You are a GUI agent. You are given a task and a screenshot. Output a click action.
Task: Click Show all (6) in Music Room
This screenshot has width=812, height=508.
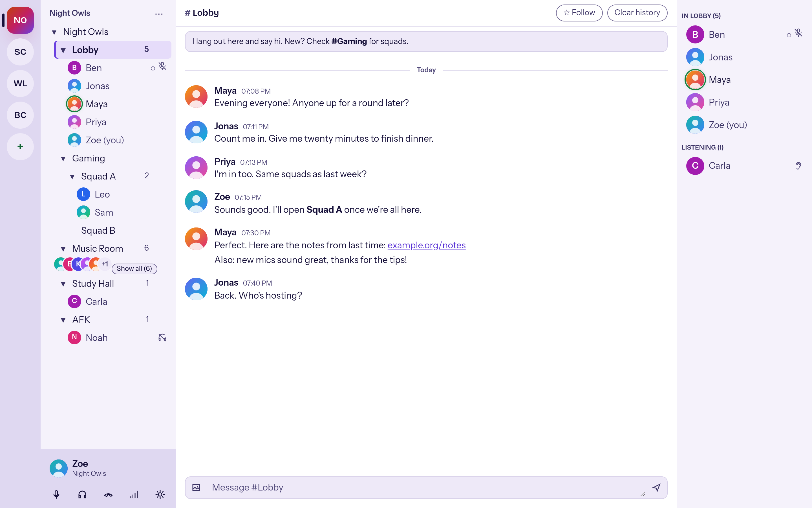coord(134,268)
